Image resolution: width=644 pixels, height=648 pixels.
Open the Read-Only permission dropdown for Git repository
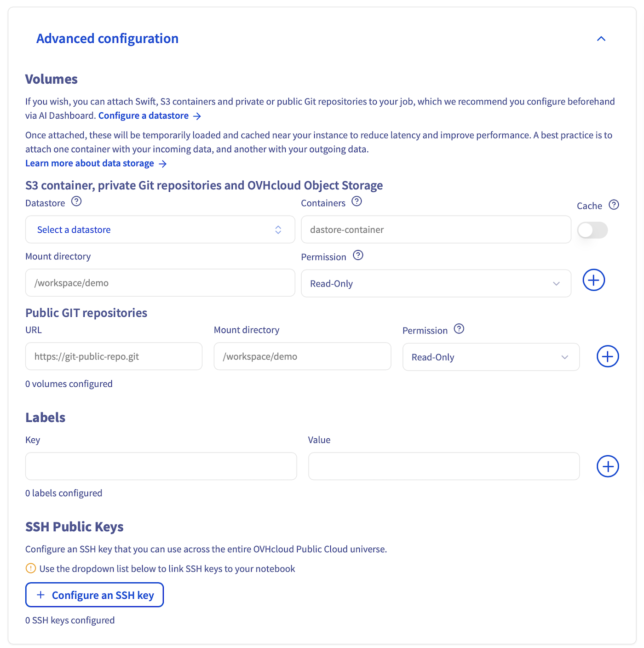click(490, 357)
